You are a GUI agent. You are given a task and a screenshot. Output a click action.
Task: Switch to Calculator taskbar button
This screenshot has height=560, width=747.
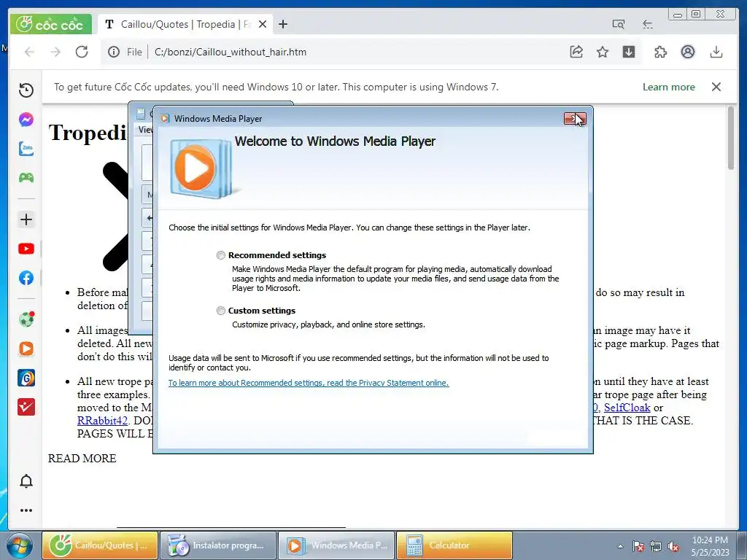point(454,545)
